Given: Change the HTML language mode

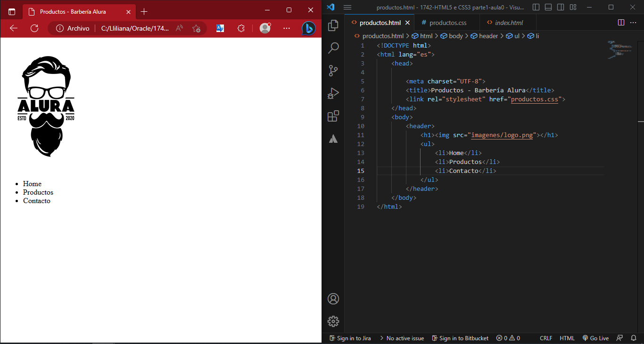Looking at the screenshot, I should tap(567, 338).
